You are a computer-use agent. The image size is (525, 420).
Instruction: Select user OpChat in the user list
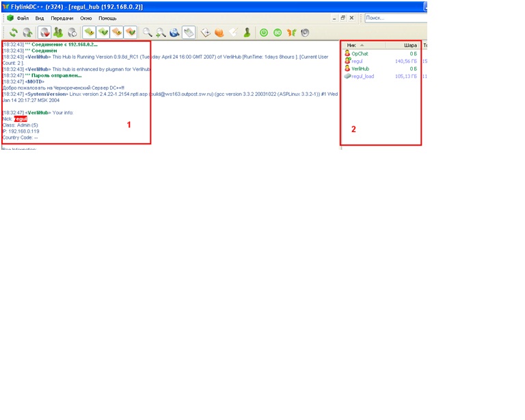(x=360, y=53)
